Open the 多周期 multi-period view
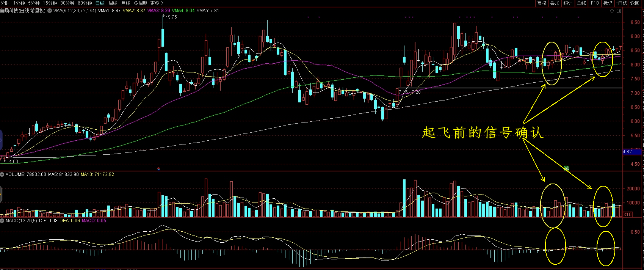This screenshot has height=270, width=644. coord(140,3)
